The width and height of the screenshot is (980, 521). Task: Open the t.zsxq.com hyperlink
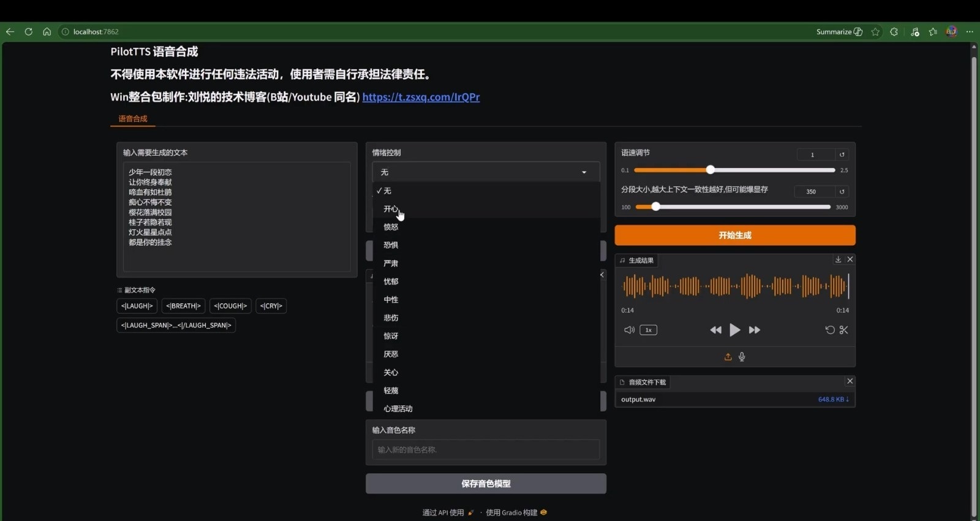421,97
